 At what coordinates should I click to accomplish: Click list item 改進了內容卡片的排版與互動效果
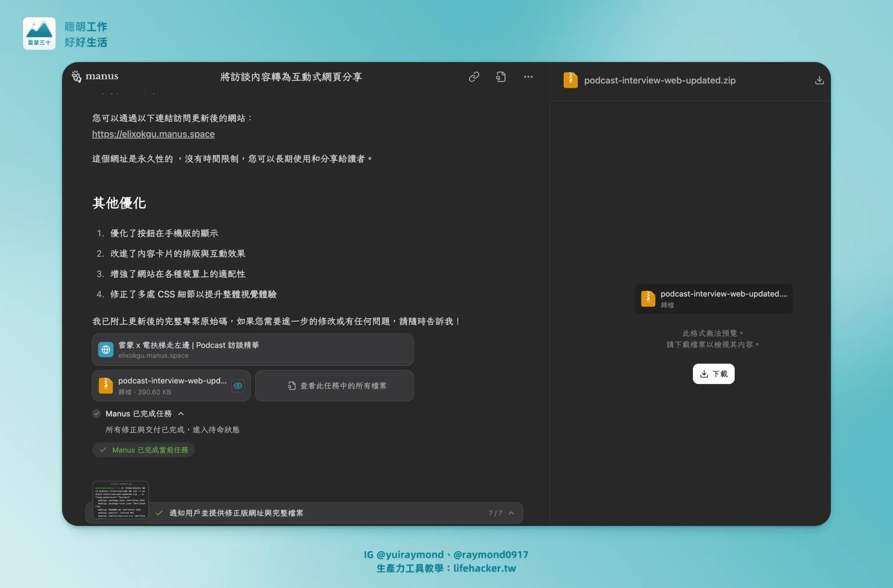coord(178,254)
